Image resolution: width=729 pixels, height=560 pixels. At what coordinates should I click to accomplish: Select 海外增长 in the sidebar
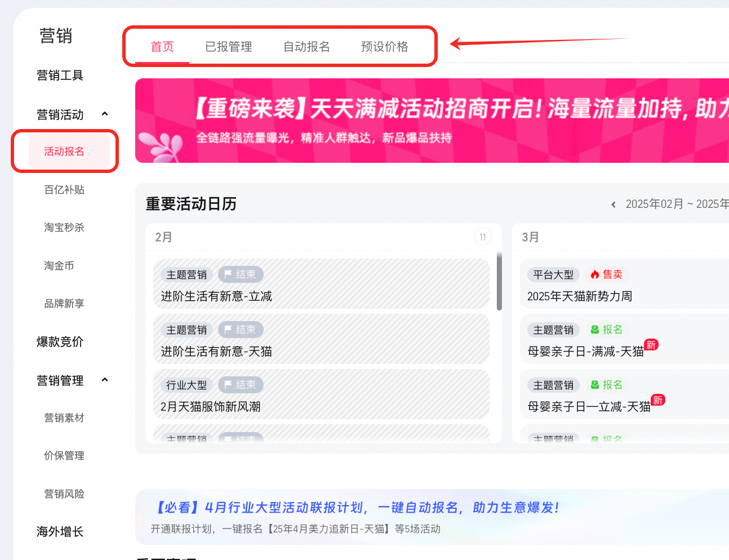60,532
